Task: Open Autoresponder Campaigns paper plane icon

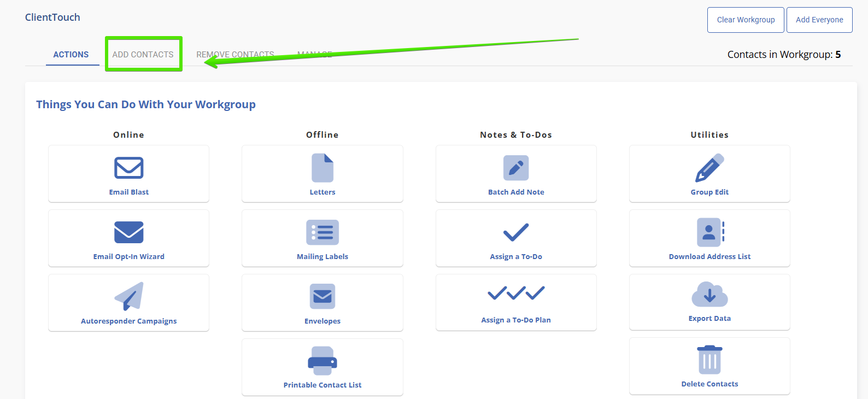Action: (x=129, y=296)
